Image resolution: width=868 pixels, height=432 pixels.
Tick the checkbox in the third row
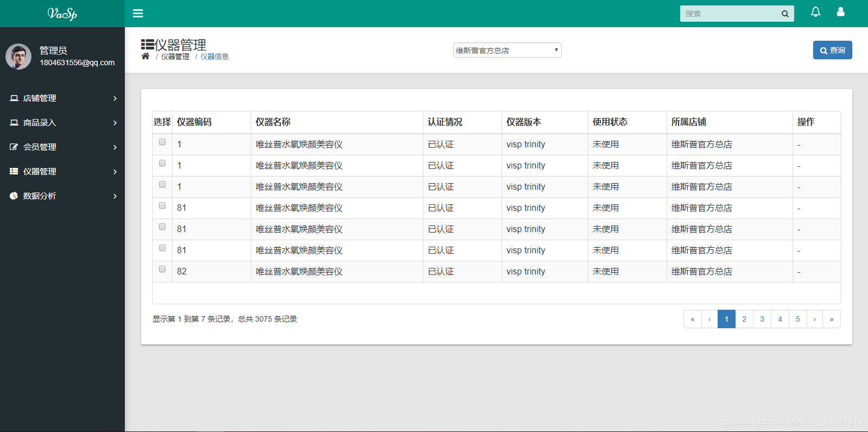162,184
